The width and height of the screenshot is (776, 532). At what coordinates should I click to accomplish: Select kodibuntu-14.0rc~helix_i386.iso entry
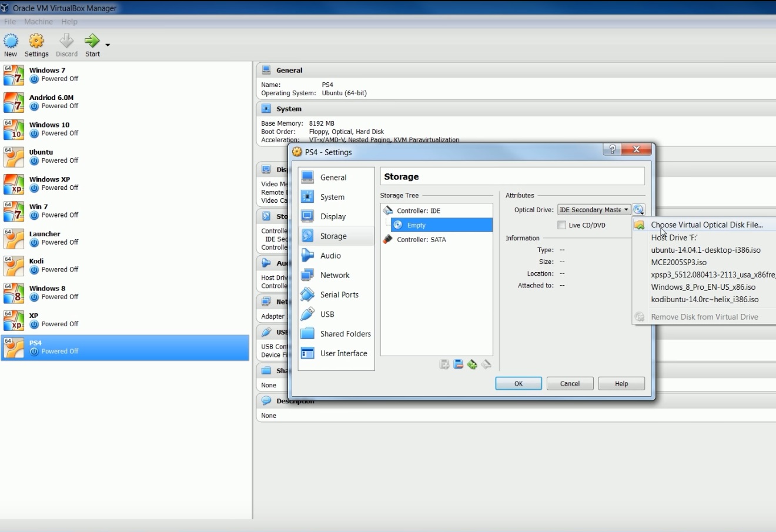click(704, 299)
